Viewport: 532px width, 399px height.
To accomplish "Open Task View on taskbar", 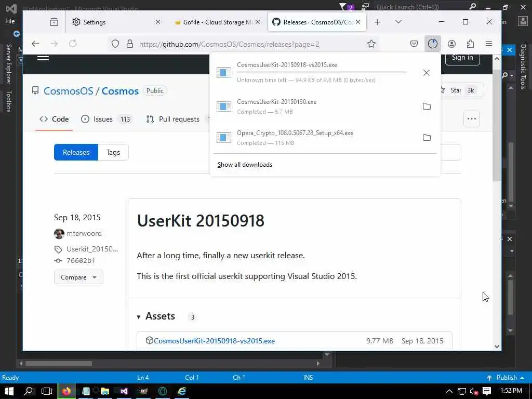I will tap(47, 391).
